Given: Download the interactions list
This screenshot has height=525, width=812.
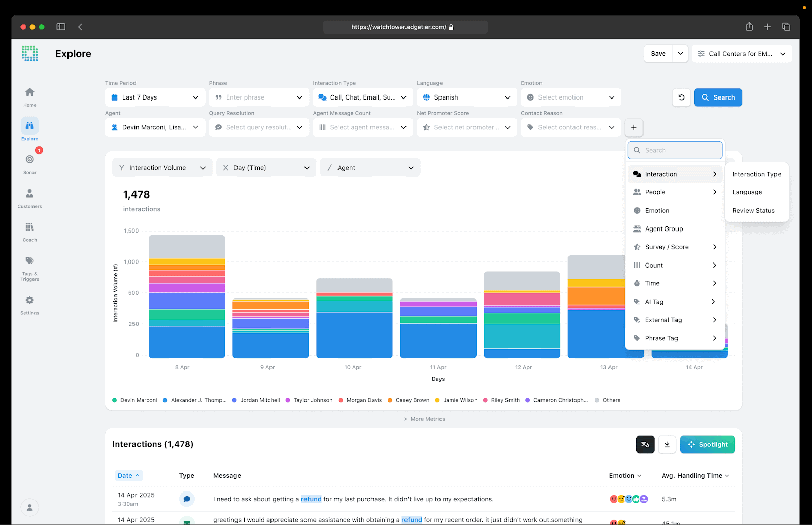Looking at the screenshot, I should coord(667,444).
